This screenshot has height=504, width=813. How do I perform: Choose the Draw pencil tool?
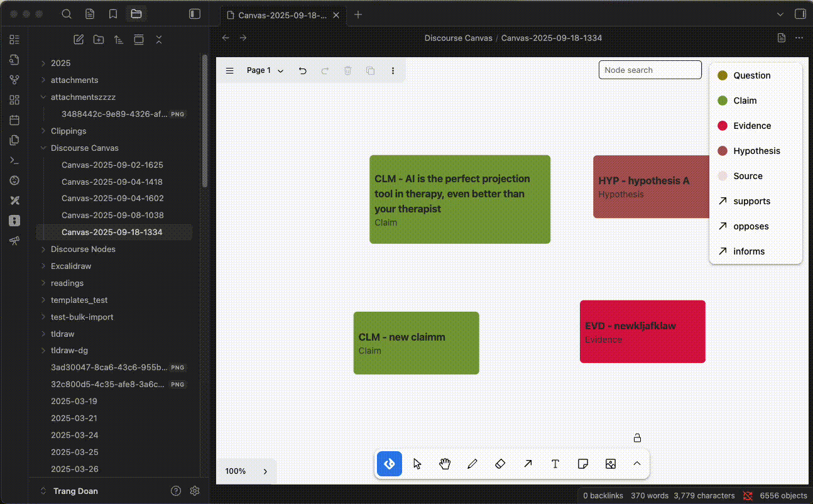[472, 464]
